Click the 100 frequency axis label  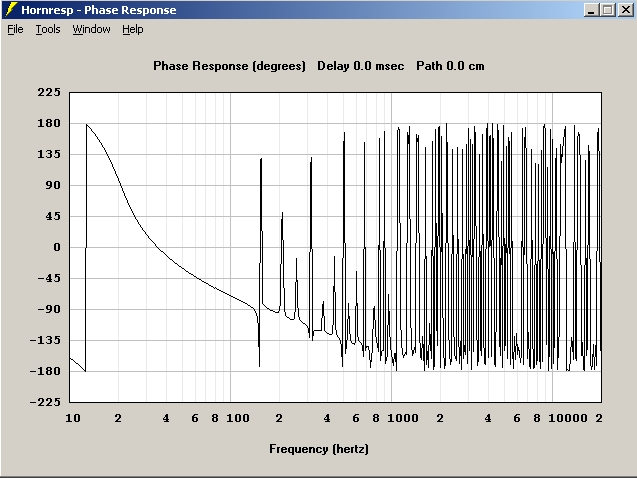[238, 418]
